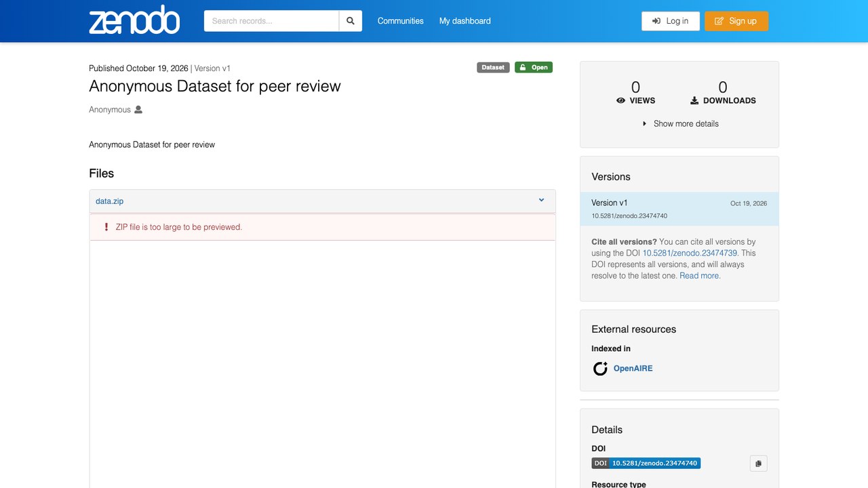Viewport: 868px width, 488px height.
Task: Click the Zenodo logo
Action: coord(134,20)
